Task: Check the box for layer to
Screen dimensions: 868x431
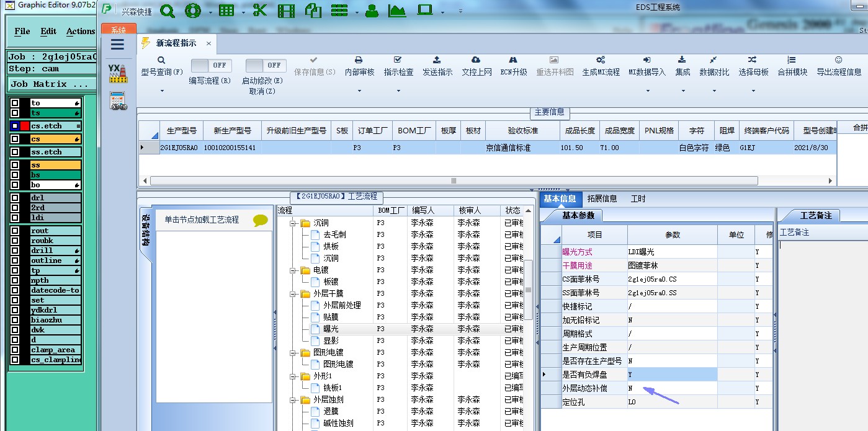Action: pos(15,103)
